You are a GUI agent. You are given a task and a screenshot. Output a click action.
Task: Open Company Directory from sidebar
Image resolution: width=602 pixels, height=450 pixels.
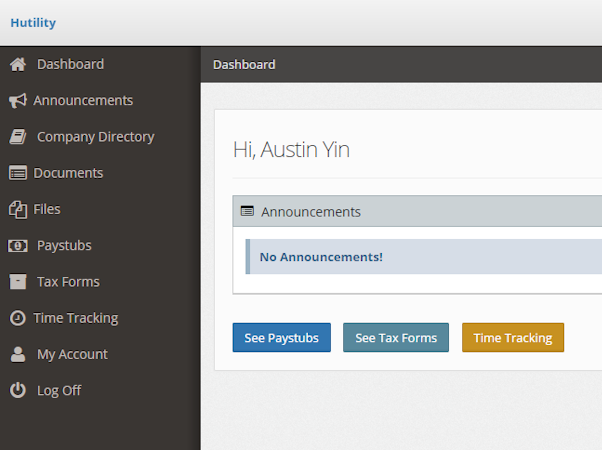[95, 137]
